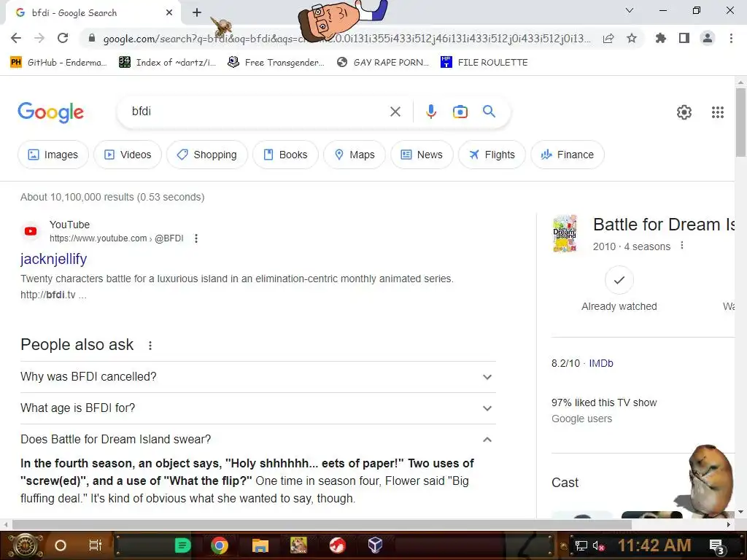Click the horizontal scrollbar thumb
This screenshot has width=747, height=560.
pos(322,524)
